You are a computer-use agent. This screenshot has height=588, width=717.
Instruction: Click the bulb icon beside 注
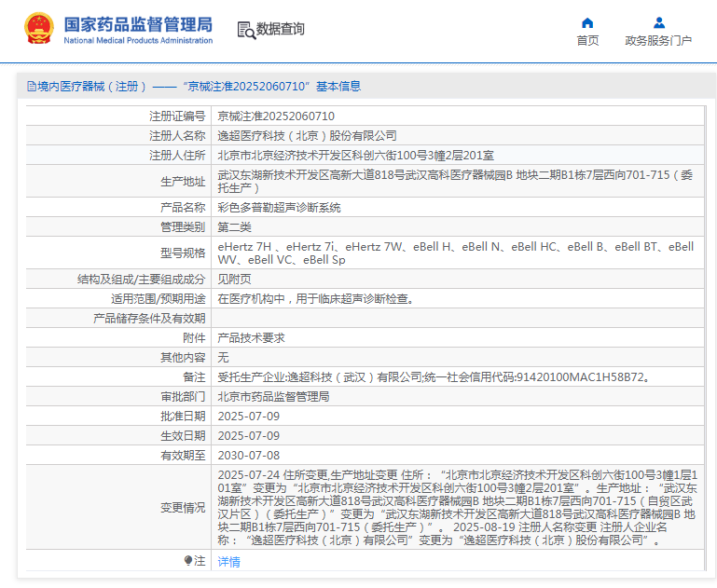tap(188, 561)
